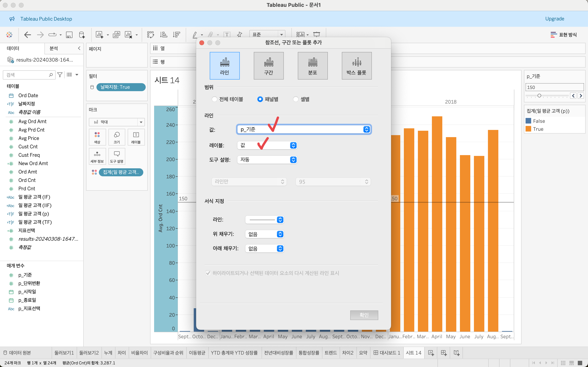Select the 셀별 radio button

(296, 99)
